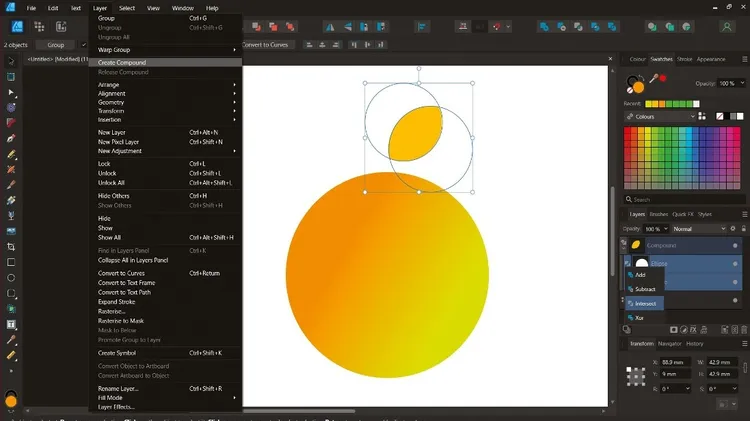Switch to the Designer Persona

pyautogui.click(x=17, y=26)
